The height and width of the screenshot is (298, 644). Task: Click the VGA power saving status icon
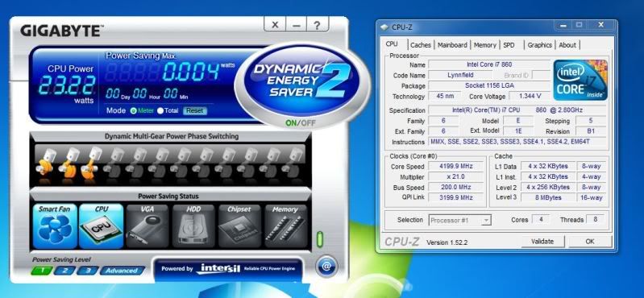147,226
